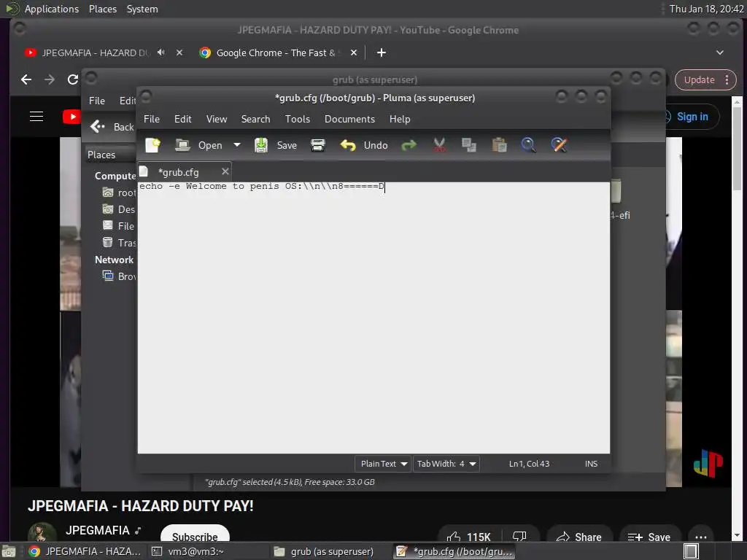Select root folder in Places sidebar
This screenshot has width=747, height=560.
tap(119, 192)
